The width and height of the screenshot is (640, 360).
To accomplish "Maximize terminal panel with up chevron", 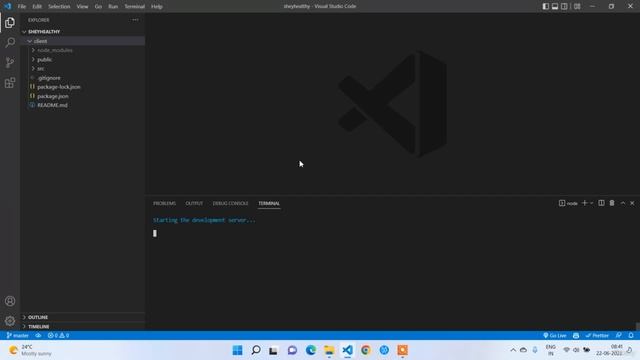I will (623, 203).
